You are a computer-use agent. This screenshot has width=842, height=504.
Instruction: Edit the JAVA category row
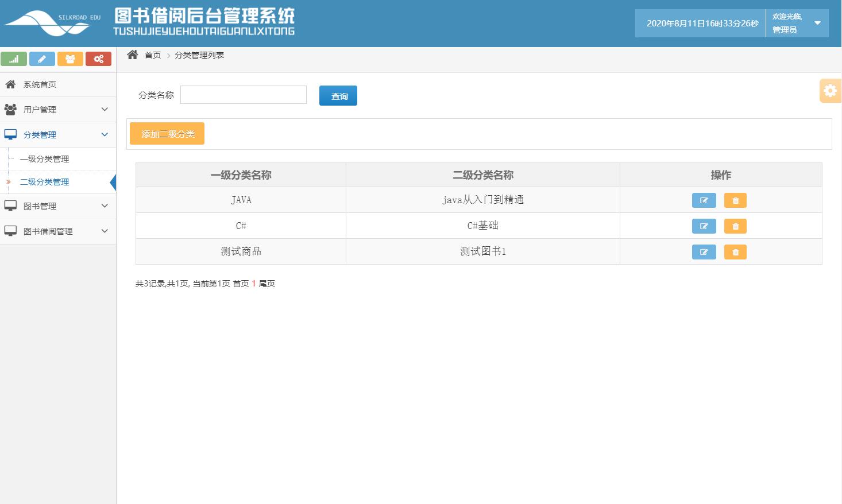click(704, 200)
